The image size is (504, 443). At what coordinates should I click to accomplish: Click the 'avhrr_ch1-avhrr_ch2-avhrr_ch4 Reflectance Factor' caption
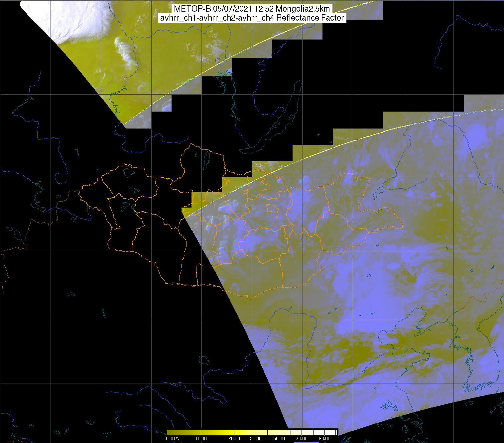pos(252,18)
